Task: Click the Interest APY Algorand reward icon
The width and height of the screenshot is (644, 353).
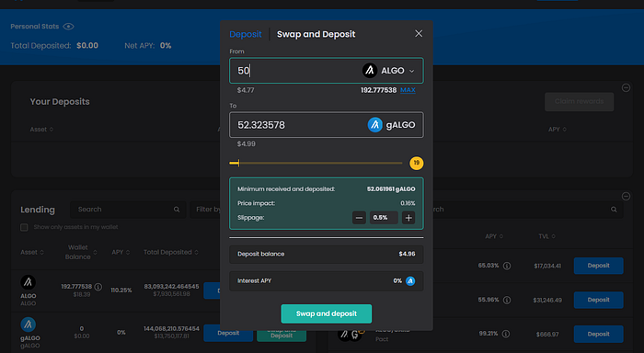Action: pos(410,280)
